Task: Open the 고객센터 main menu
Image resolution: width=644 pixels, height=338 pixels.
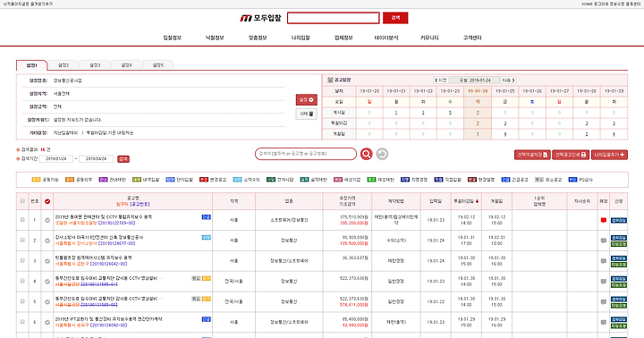Action: pyautogui.click(x=472, y=38)
